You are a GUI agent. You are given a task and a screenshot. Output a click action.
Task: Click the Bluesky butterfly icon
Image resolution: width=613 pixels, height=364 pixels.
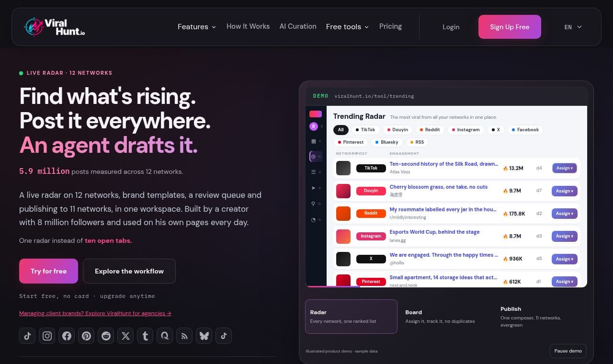coord(204,336)
